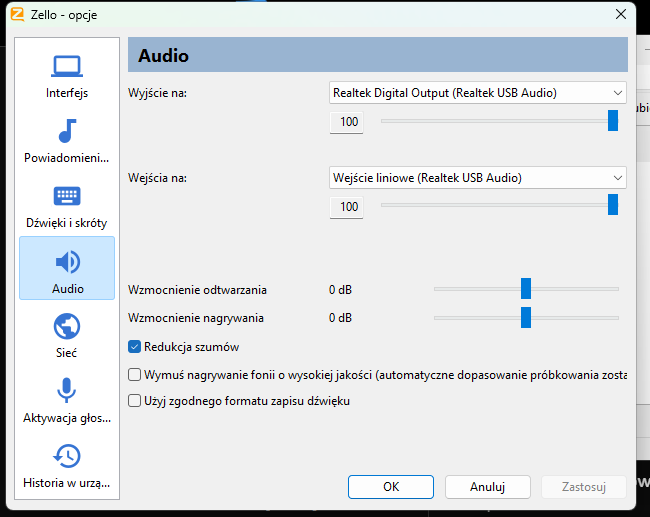Enable Wymuś nagrywanie fonii o wysokiej jakości
650x517 pixels.
click(x=135, y=375)
